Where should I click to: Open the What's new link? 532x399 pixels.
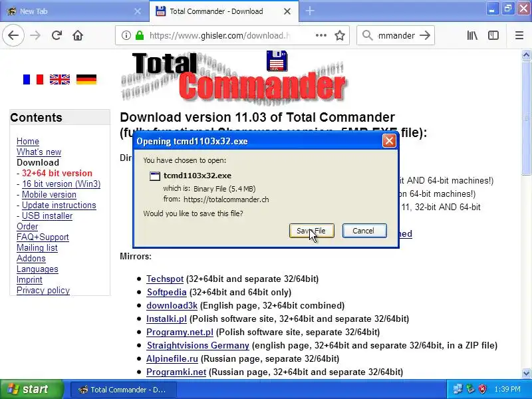point(39,152)
